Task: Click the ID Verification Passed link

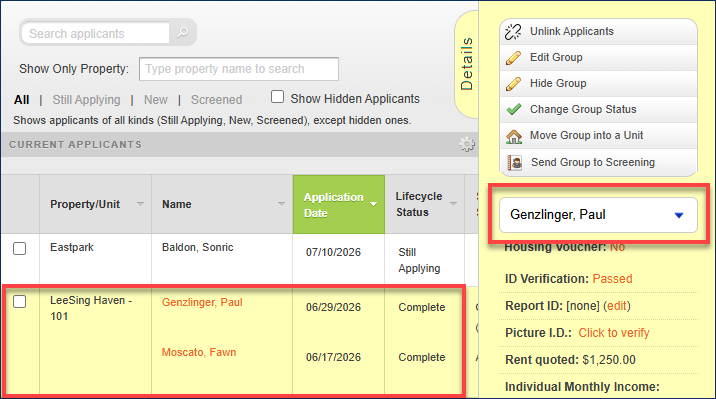Action: click(x=612, y=278)
